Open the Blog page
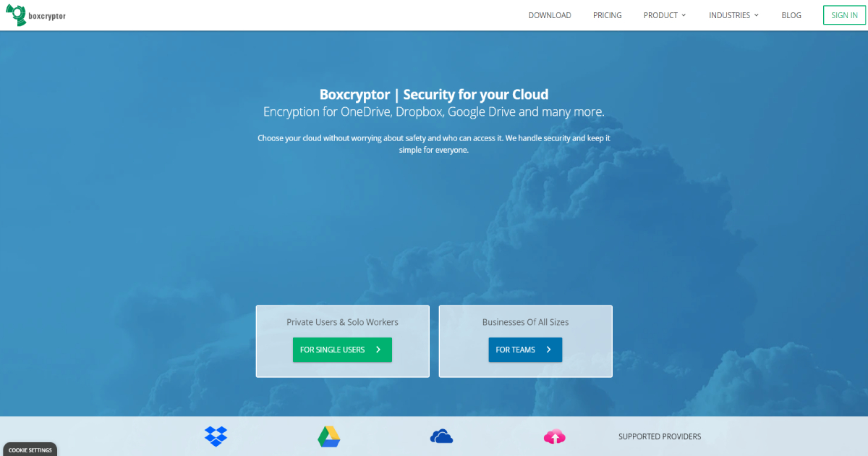The height and width of the screenshot is (456, 868). click(791, 15)
